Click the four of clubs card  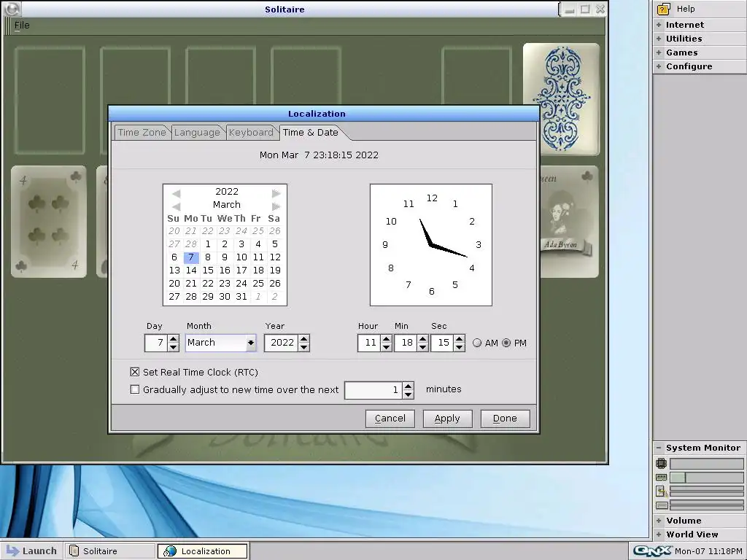(49, 222)
